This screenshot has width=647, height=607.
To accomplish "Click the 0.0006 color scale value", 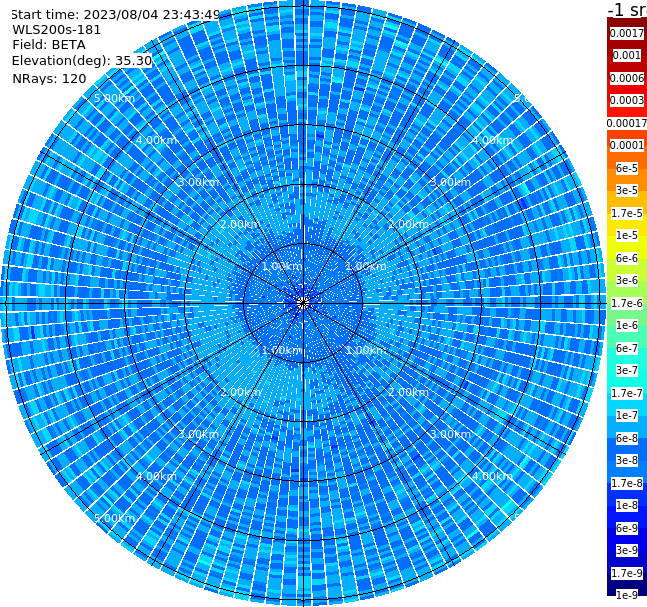I will 627,78.
